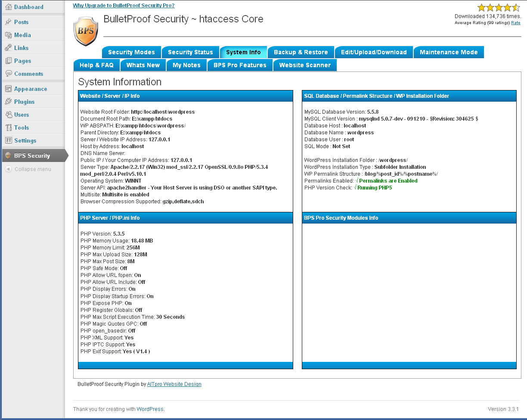Image resolution: width=527 pixels, height=420 pixels.
Task: Click the Collapse menu label
Action: click(33, 169)
